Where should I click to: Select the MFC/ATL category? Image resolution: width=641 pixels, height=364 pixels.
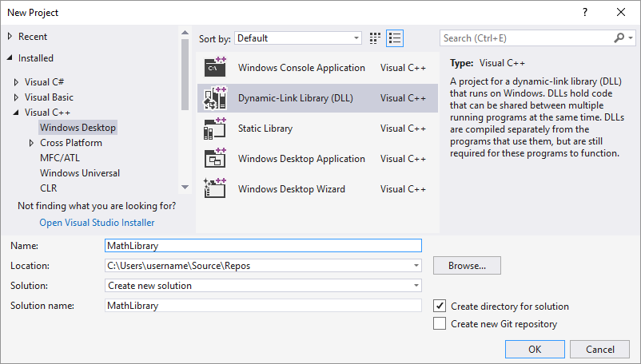(x=60, y=158)
